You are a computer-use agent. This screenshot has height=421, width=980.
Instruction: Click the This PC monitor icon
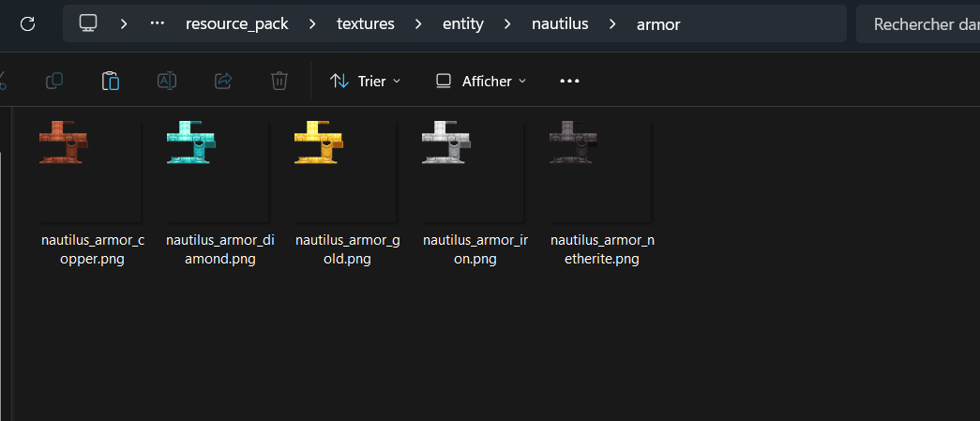pyautogui.click(x=88, y=24)
